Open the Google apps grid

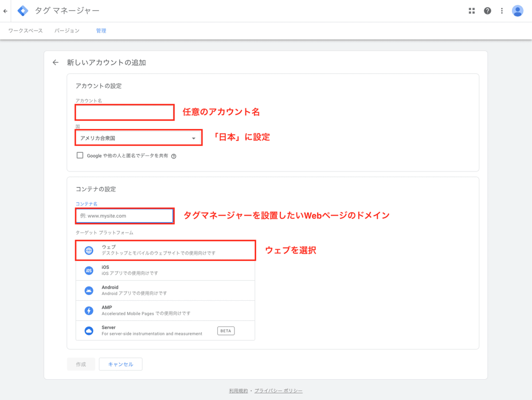(x=471, y=10)
